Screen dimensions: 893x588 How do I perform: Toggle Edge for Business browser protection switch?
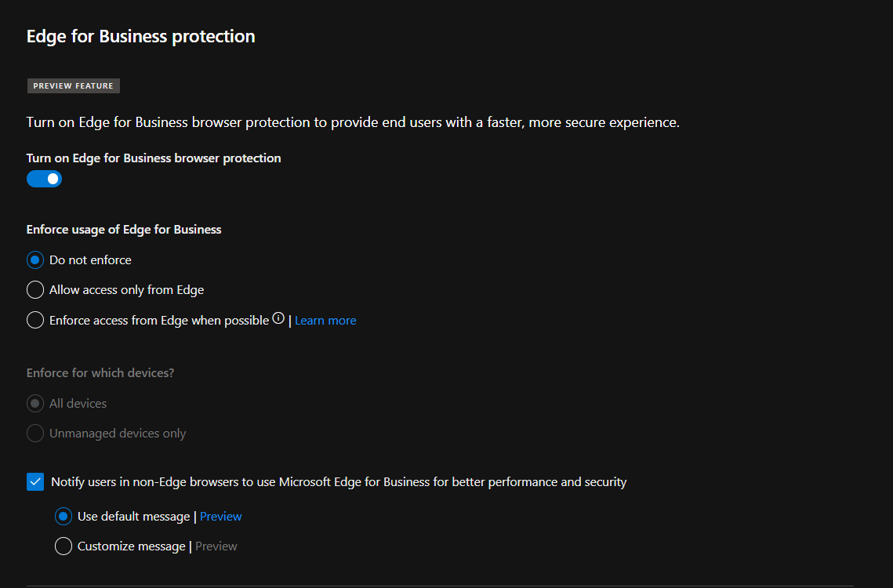point(44,179)
